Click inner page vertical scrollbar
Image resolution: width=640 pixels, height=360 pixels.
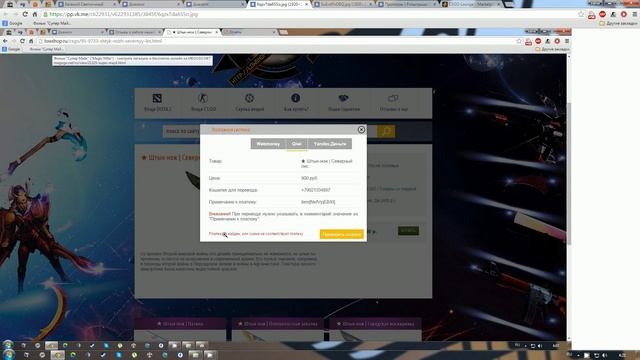569,173
